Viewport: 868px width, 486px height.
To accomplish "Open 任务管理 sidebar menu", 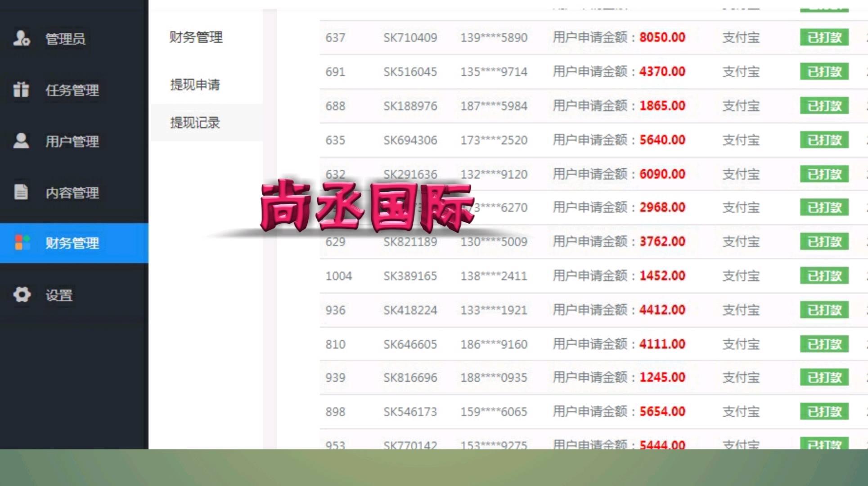I will [72, 90].
